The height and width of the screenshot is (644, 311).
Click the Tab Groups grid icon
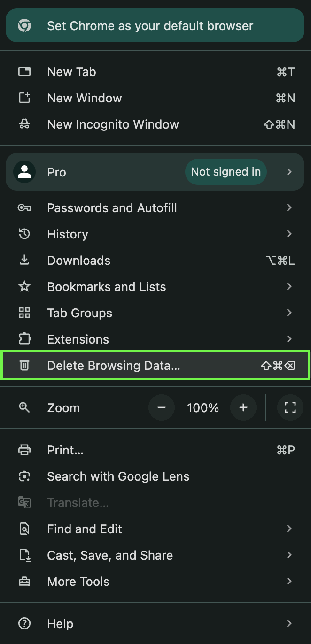pos(24,313)
